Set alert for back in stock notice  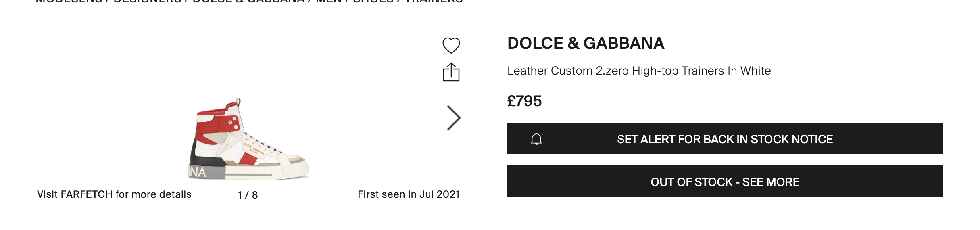point(725,139)
